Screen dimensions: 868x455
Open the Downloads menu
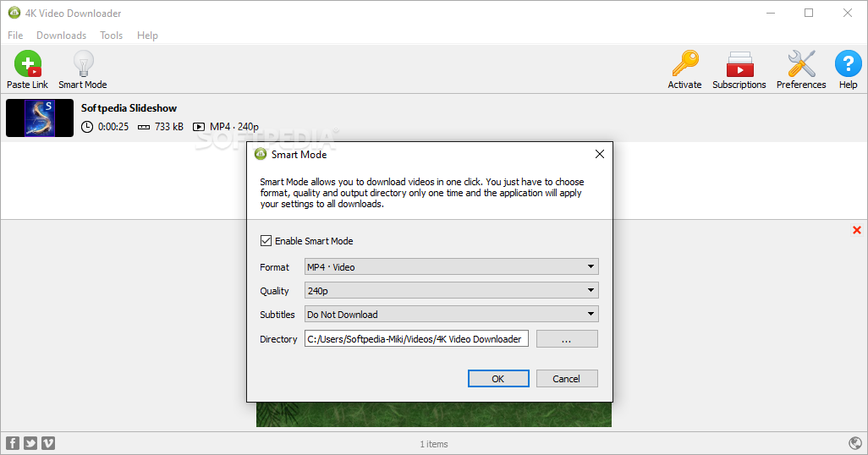coord(61,36)
